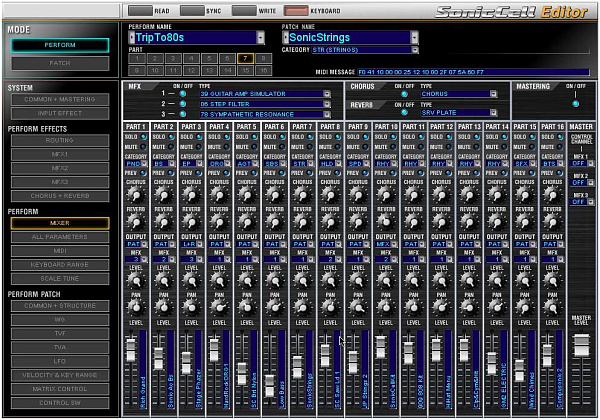Toggle Reverb on/off indicator

pyautogui.click(x=404, y=112)
